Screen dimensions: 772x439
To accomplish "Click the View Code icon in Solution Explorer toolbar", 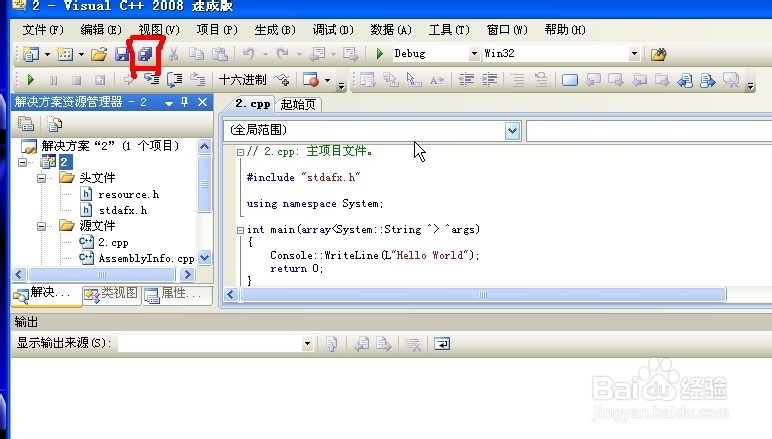I will [54, 124].
